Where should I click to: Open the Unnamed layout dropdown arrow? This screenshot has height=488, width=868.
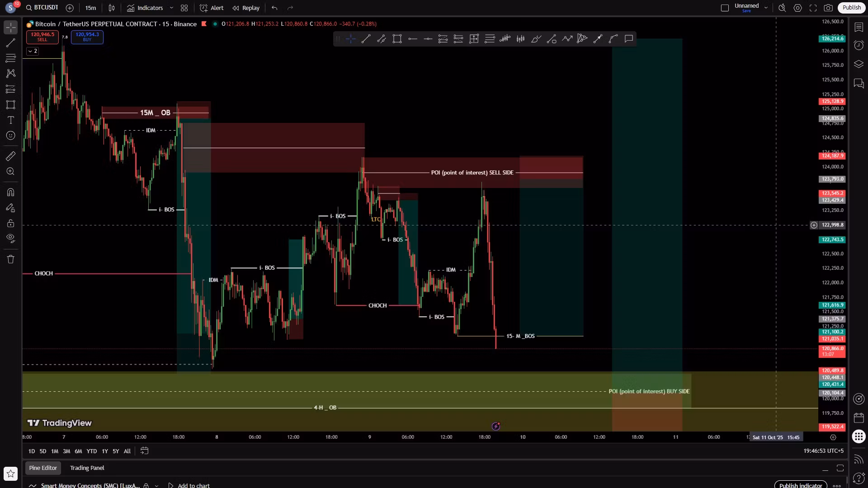[766, 8]
